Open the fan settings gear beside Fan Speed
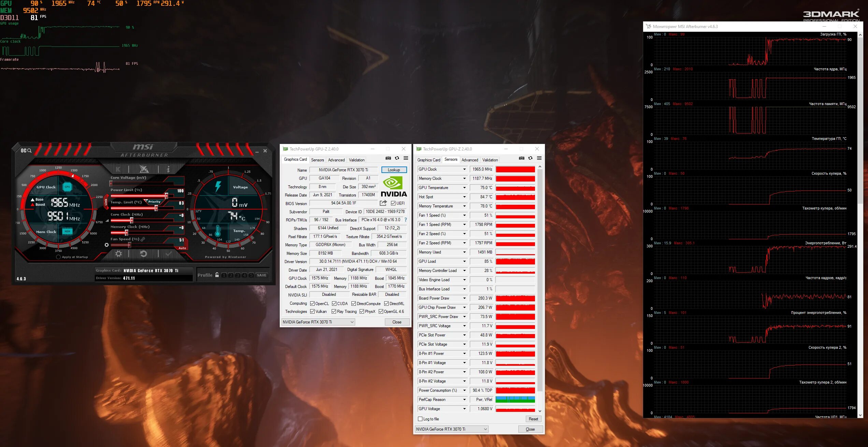 point(106,245)
